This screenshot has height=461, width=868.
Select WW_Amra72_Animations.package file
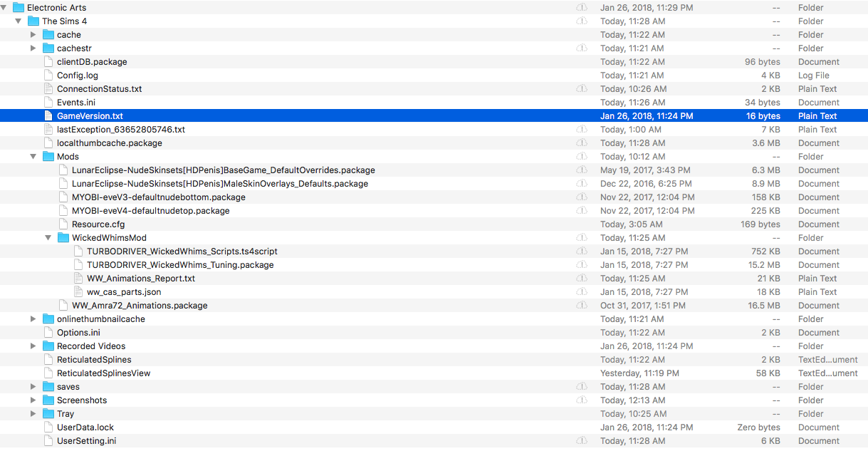coord(140,306)
